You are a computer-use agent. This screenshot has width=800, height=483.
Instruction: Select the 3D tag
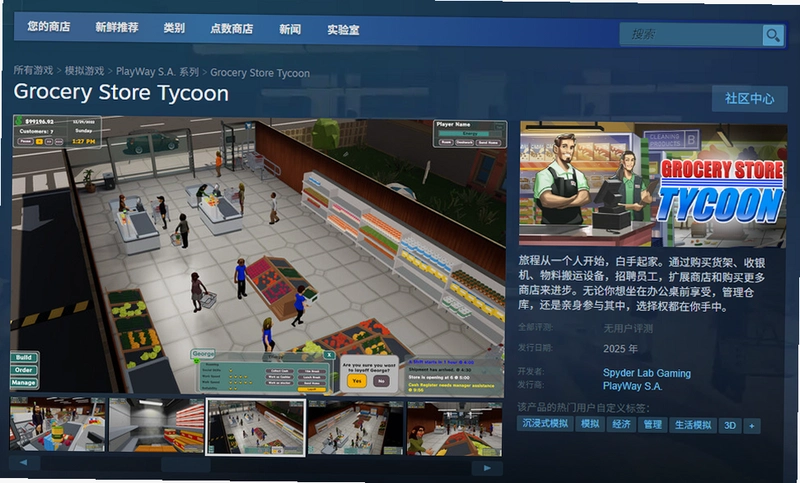[x=730, y=425]
